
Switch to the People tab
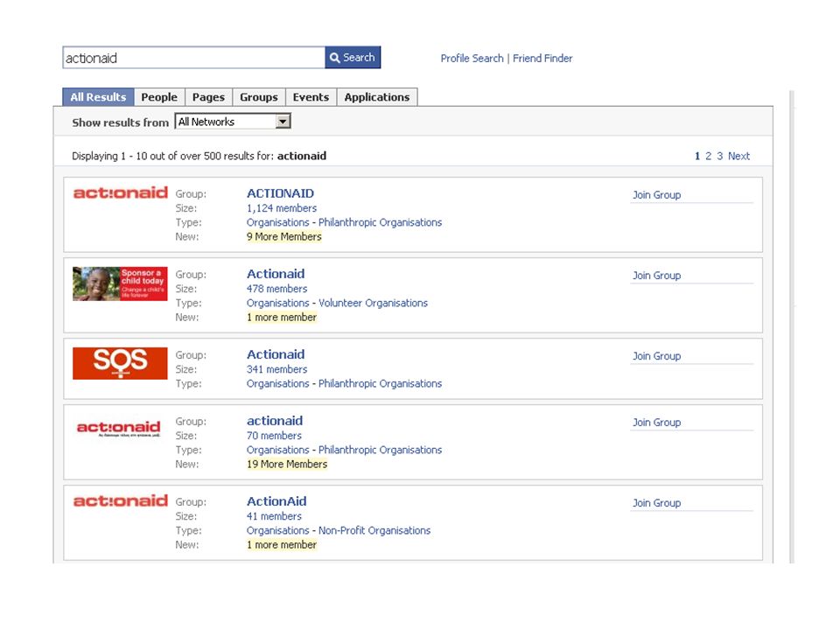coord(159,97)
